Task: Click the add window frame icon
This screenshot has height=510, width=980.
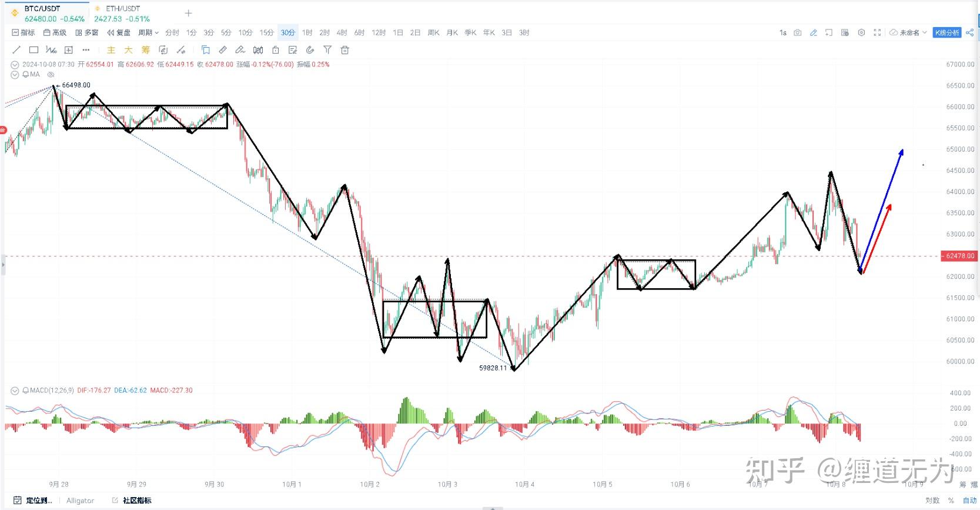Action: coord(829,33)
